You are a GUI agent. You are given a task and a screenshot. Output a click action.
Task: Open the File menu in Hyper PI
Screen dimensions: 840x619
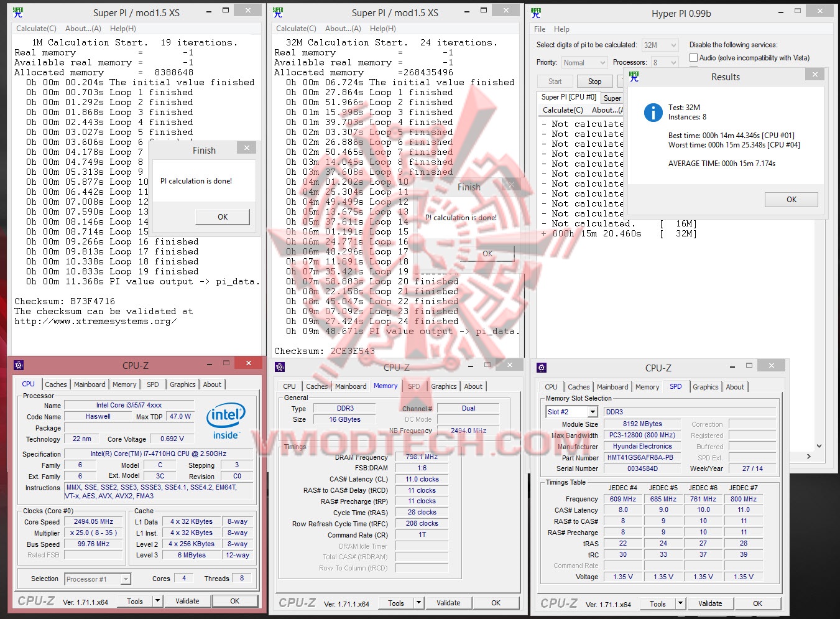pos(540,29)
